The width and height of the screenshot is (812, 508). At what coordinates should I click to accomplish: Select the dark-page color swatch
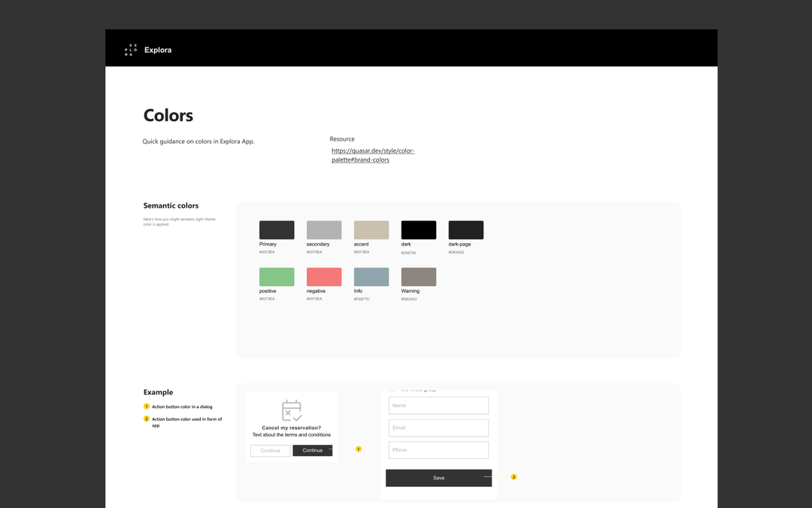tap(465, 228)
